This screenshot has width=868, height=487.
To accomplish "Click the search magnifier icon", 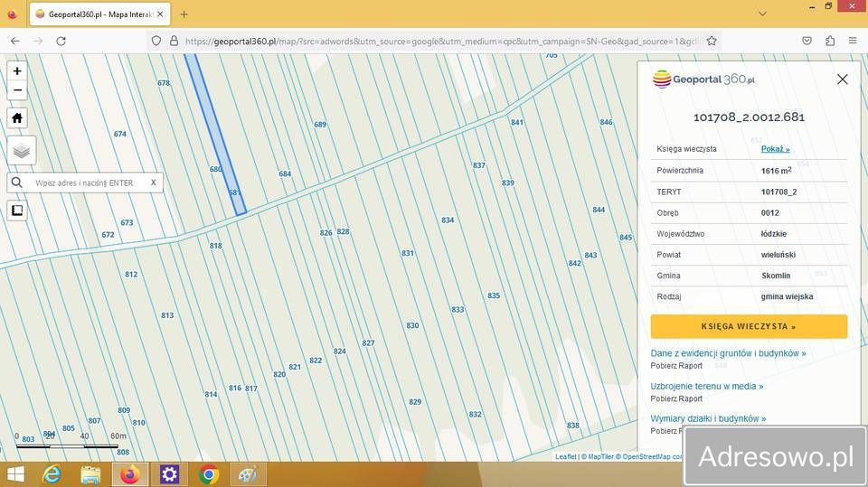I will pyautogui.click(x=17, y=183).
